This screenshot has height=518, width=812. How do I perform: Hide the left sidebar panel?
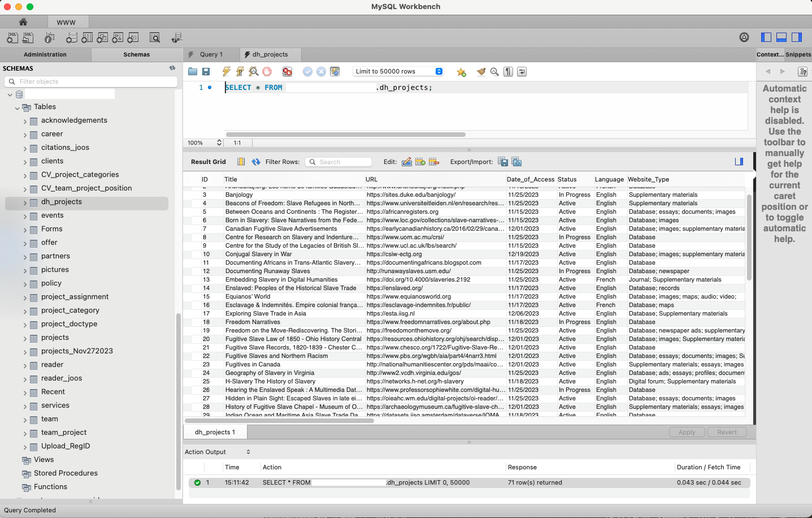pos(766,37)
